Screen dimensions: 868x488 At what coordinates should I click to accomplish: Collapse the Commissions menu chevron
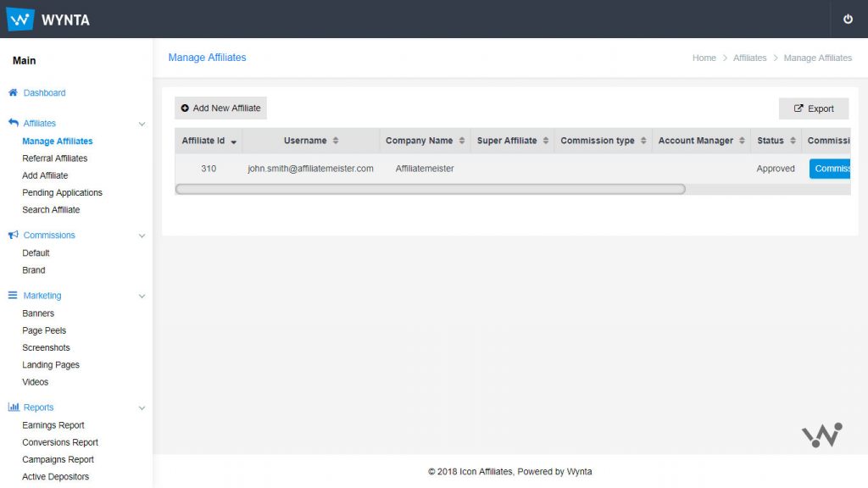pos(142,236)
